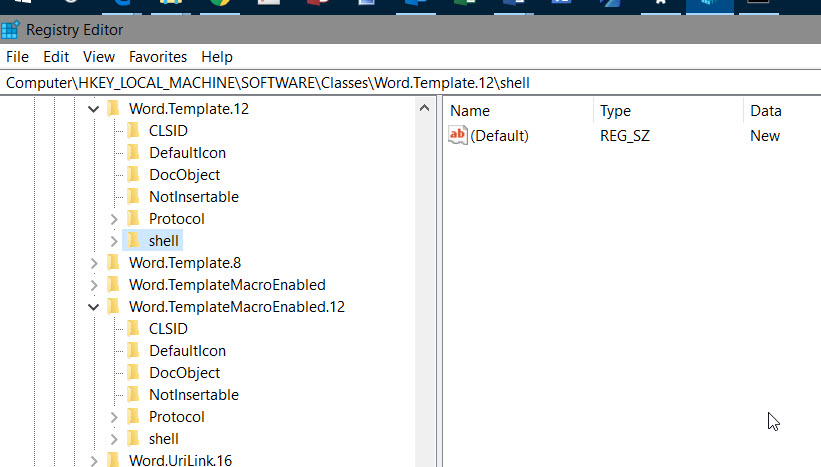Select DefaultIcon label under Word.TemplateMacroEnabled.12

pos(187,350)
